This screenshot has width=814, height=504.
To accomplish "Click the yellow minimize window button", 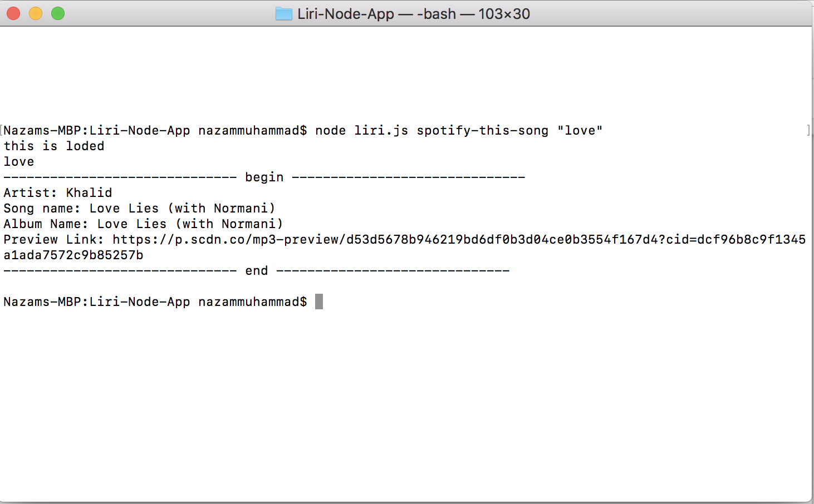I will click(36, 13).
